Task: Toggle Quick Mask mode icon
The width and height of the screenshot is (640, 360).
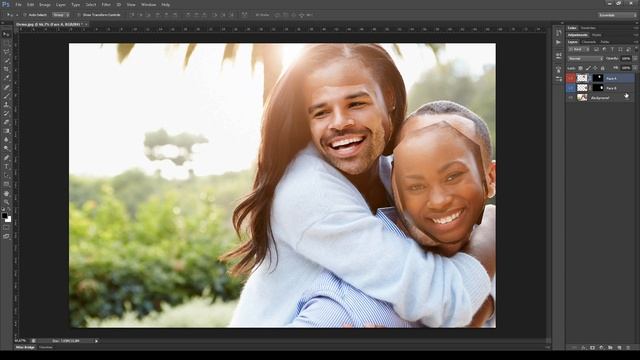Action: [6, 227]
